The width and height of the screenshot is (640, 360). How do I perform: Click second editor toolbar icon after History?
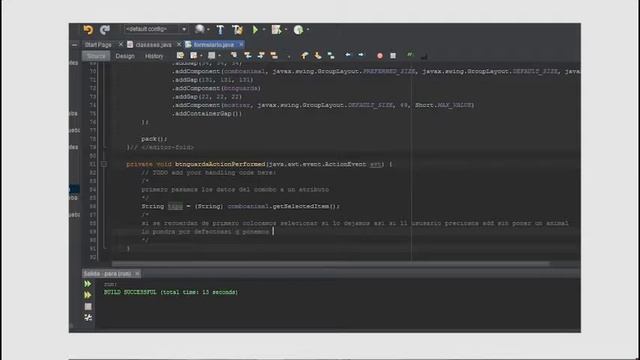[x=194, y=56]
